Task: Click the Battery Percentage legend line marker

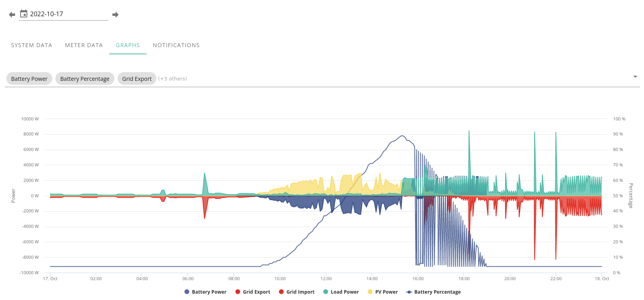Action: click(x=409, y=292)
